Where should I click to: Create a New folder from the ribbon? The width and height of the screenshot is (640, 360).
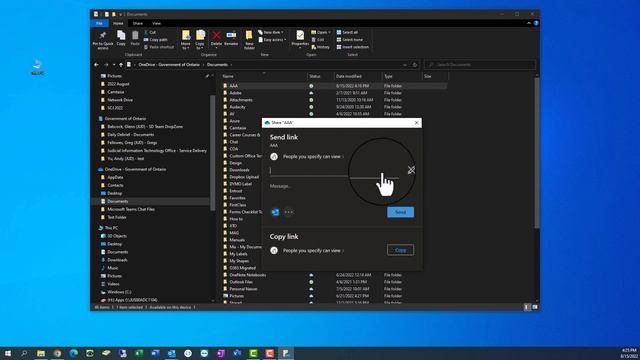[249, 40]
